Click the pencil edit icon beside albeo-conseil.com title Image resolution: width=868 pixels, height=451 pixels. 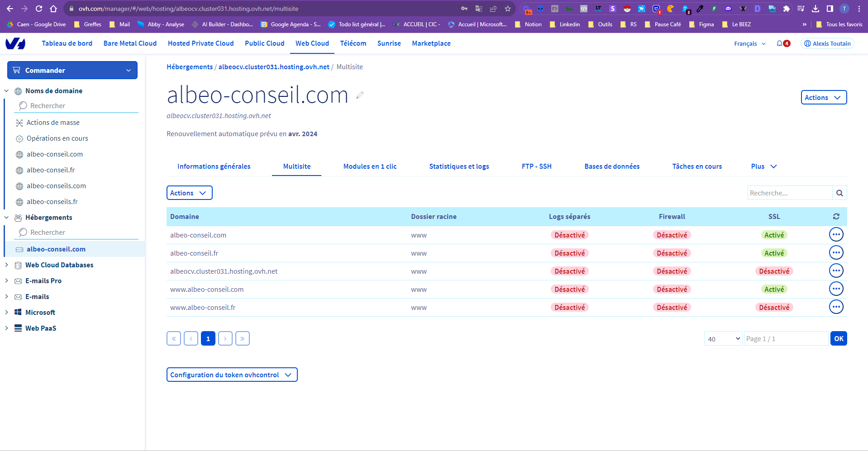tap(360, 95)
